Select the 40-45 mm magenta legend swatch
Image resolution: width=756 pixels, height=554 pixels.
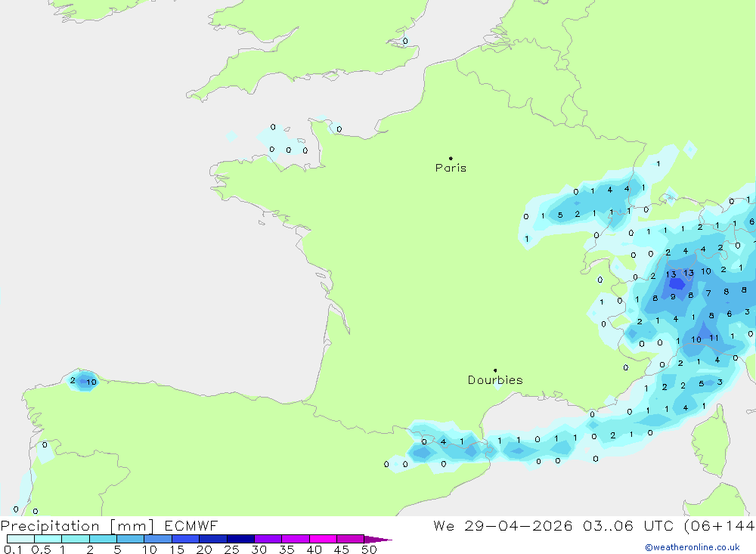(323, 539)
